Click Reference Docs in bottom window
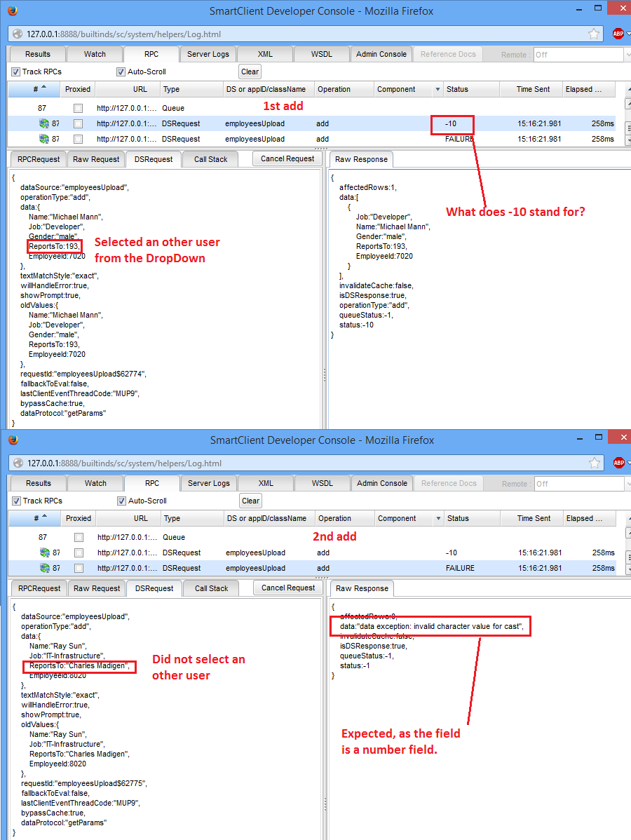Image resolution: width=631 pixels, height=840 pixels. 449,483
